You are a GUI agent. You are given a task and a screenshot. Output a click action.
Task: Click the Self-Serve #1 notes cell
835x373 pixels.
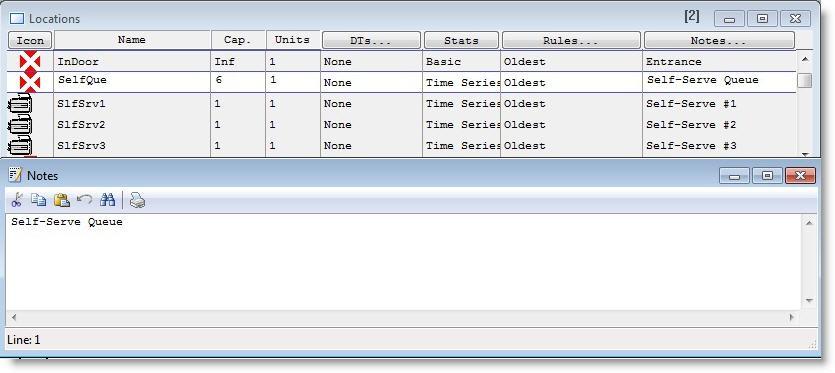coord(719,104)
